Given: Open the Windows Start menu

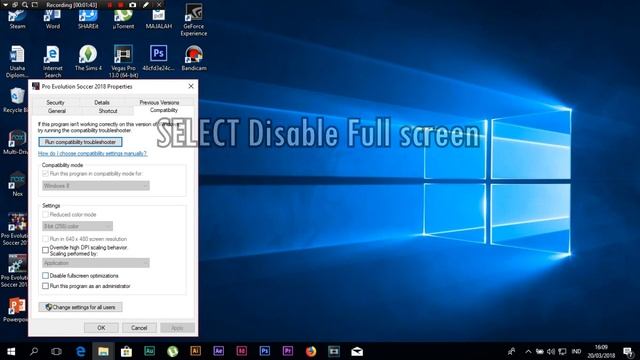Looking at the screenshot, I should point(11,351).
